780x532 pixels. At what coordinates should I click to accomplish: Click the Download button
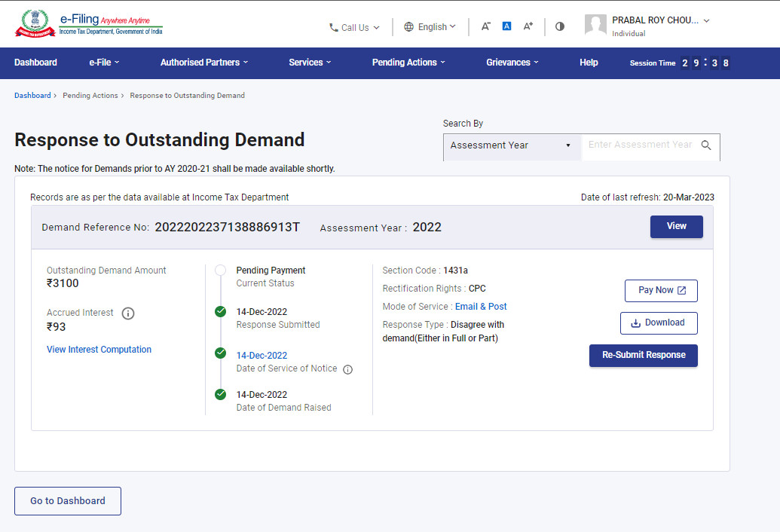[659, 323]
